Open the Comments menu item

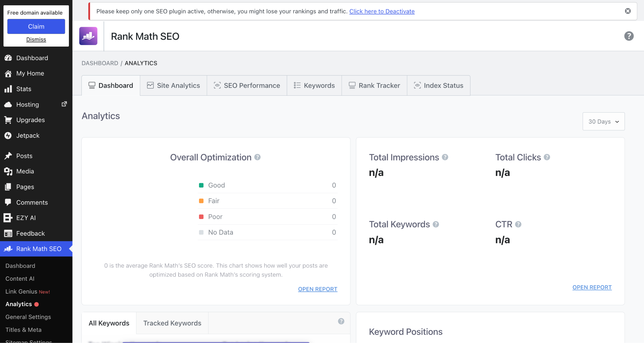[36, 202]
